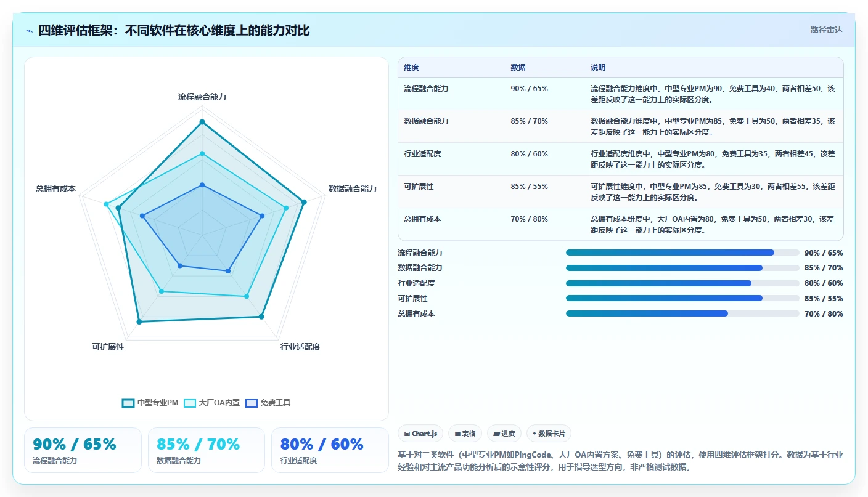Click 免费工具 data point on 可扩展性 axis

point(180,265)
